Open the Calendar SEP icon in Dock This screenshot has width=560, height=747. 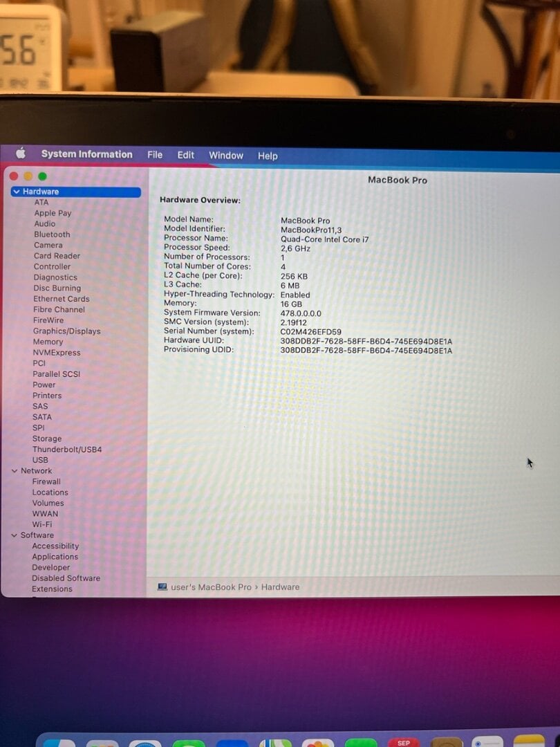[403, 742]
